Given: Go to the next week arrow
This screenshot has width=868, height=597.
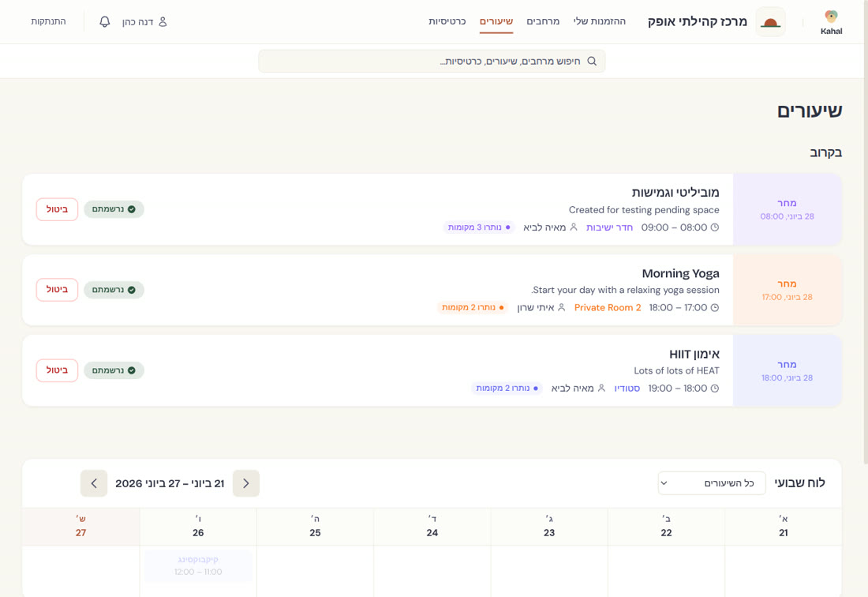Looking at the screenshot, I should click(94, 483).
